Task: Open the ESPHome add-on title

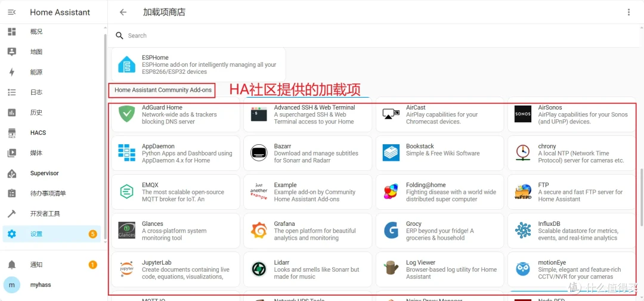Action: point(155,57)
